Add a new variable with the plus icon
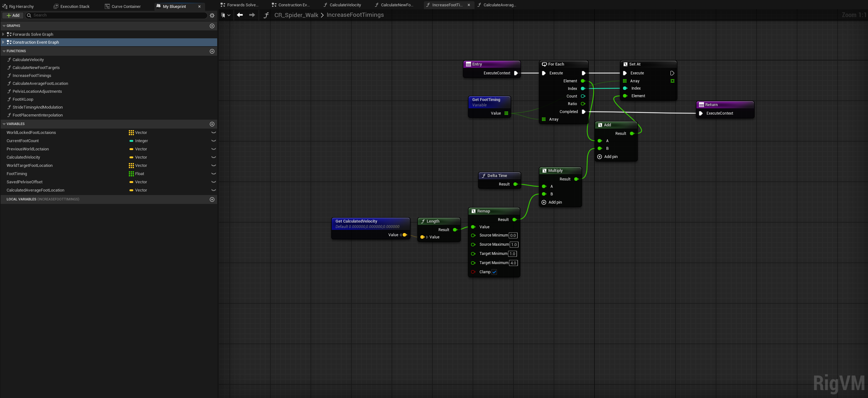868x398 pixels. coord(212,124)
